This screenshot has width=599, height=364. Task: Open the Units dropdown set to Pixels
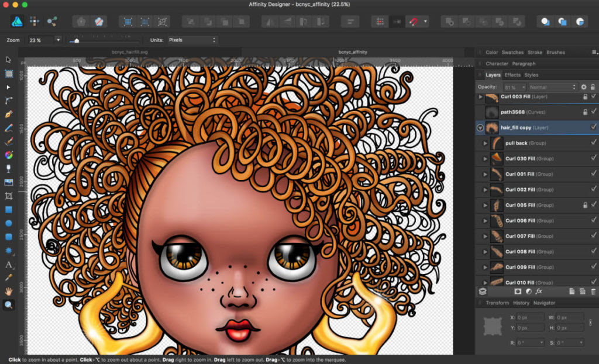[x=192, y=40]
